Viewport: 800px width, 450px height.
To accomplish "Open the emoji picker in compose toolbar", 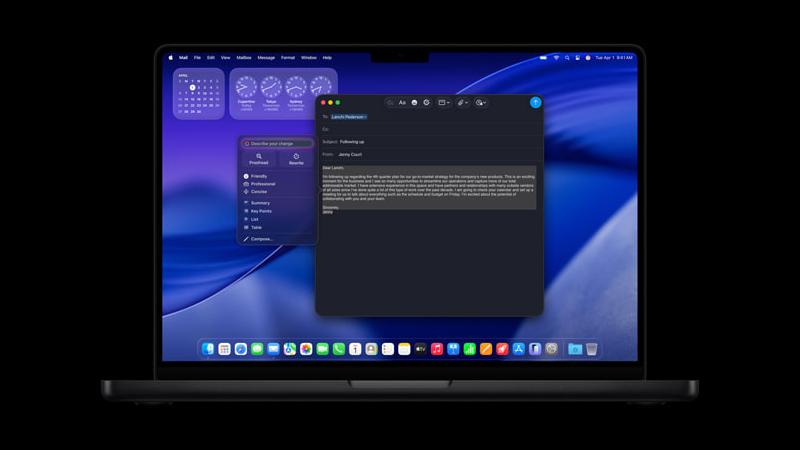I will pos(414,103).
